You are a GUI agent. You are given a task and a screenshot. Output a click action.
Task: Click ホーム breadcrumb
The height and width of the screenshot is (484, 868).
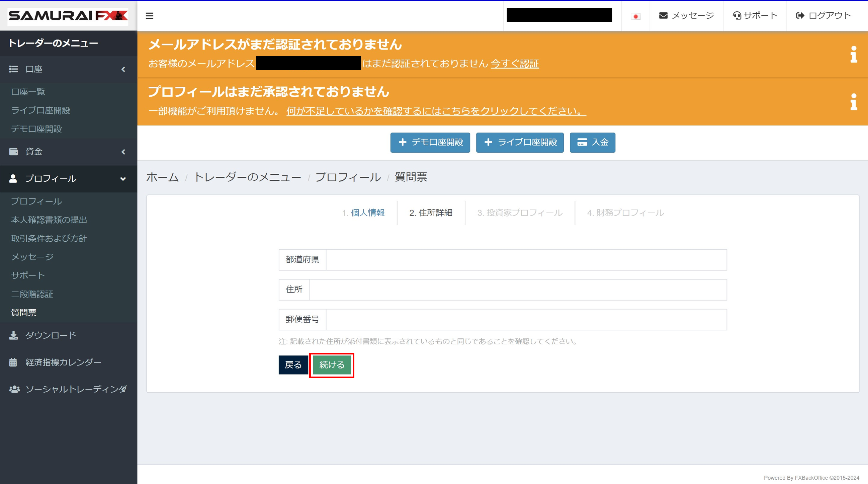(162, 177)
